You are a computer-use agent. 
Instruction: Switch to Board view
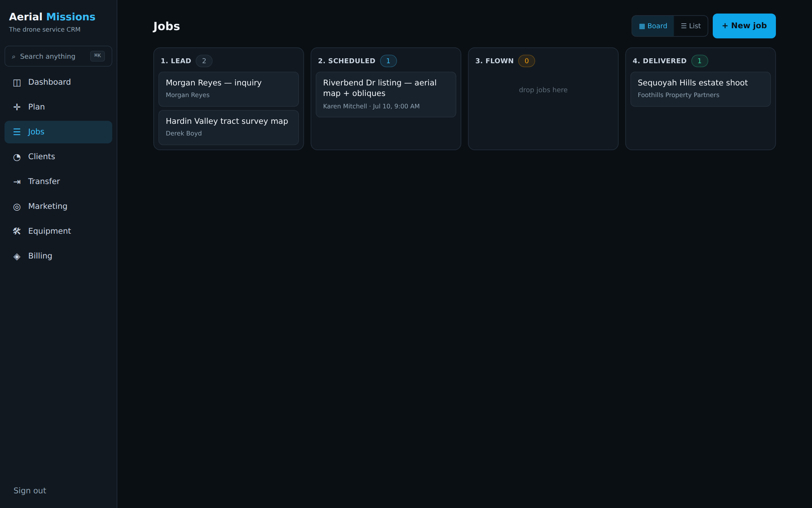653,26
